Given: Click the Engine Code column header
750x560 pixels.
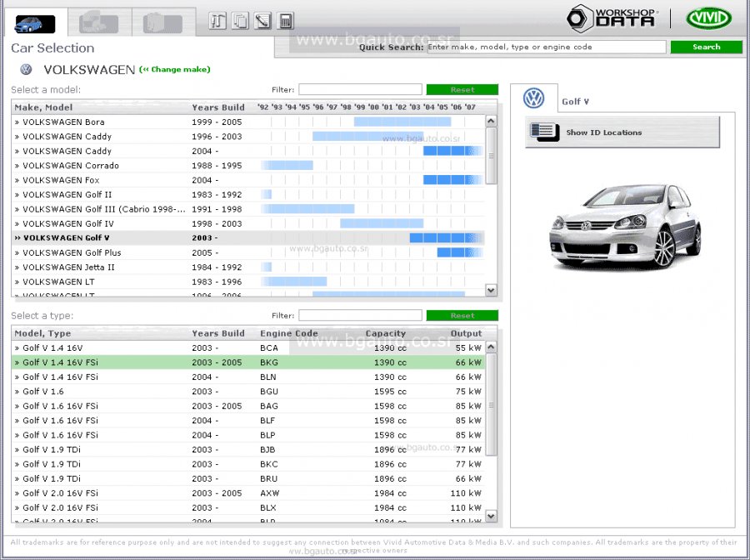Looking at the screenshot, I should point(289,333).
